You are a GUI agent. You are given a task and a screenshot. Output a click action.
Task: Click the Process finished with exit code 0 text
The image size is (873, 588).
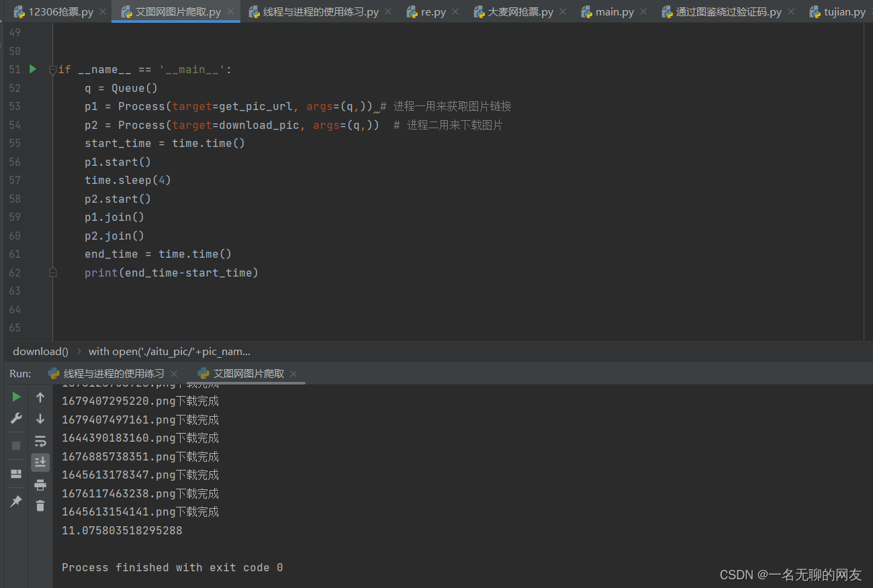click(172, 568)
